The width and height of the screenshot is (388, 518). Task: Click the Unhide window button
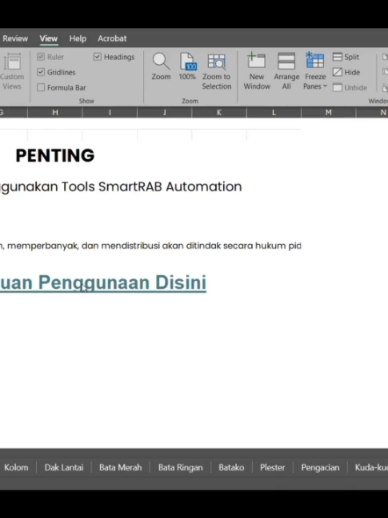point(350,88)
